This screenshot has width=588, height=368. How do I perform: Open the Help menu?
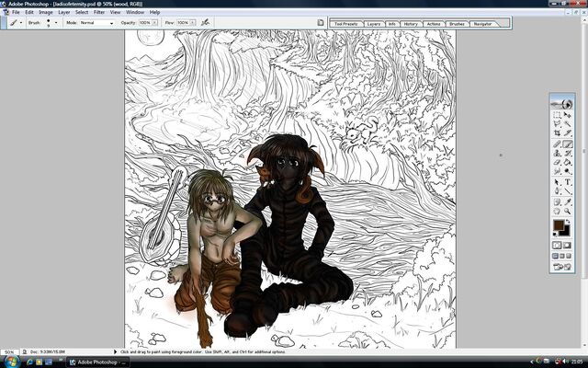(x=154, y=12)
